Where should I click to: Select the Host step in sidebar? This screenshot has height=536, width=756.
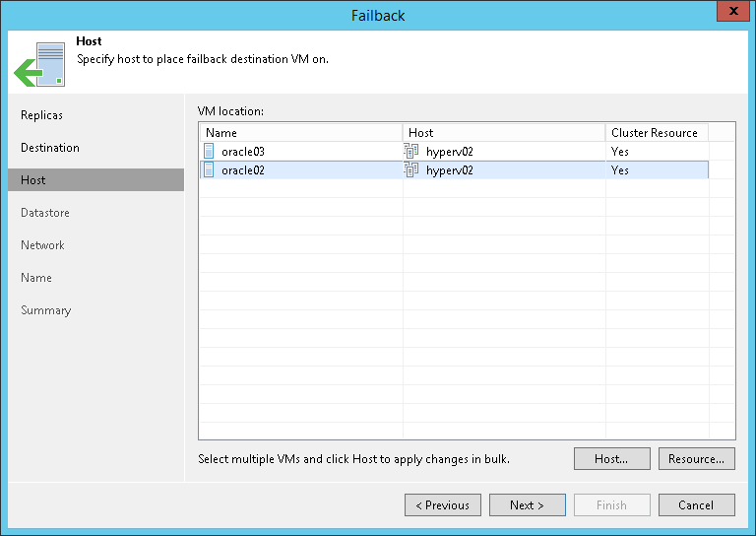click(33, 180)
